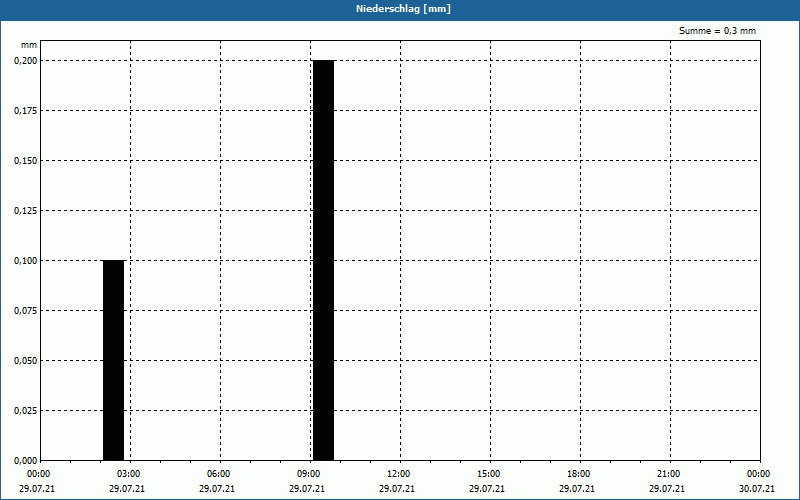
Task: Click the 18:00 time axis label
Action: coord(579,474)
